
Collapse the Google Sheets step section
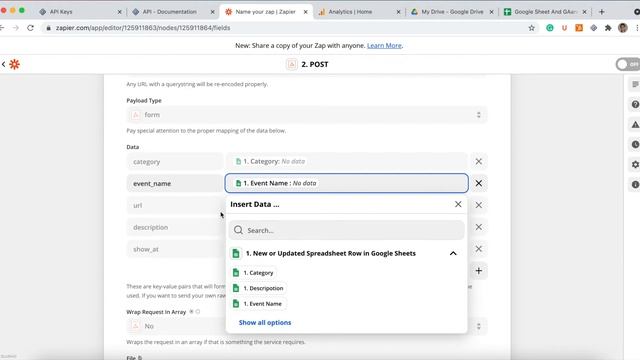pos(453,253)
